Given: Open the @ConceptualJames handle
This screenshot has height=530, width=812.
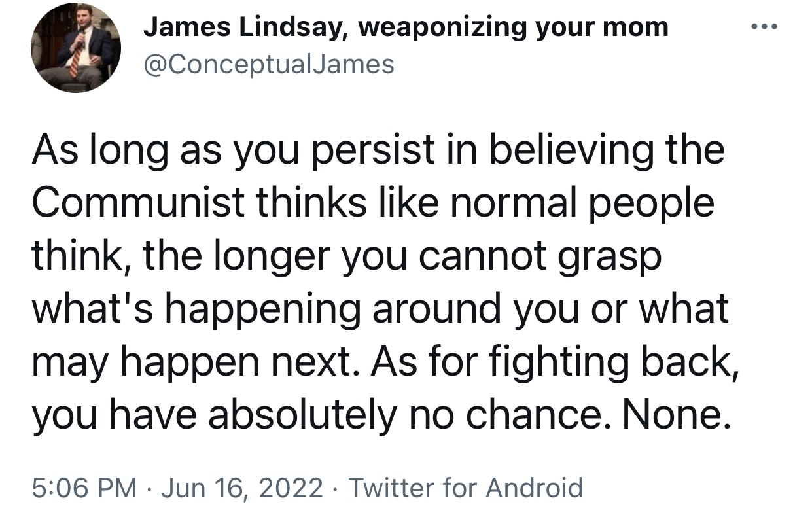Looking at the screenshot, I should click(x=269, y=63).
